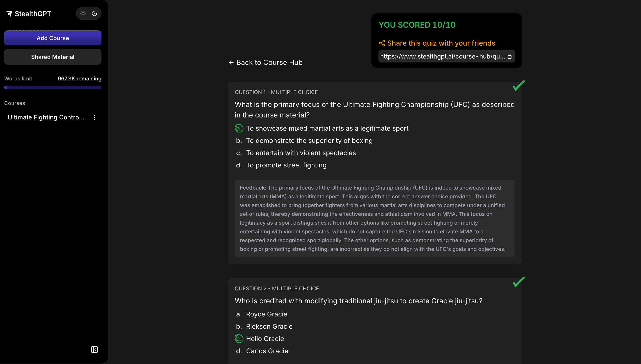Go back to Course Hub
The height and width of the screenshot is (364, 641).
(266, 62)
